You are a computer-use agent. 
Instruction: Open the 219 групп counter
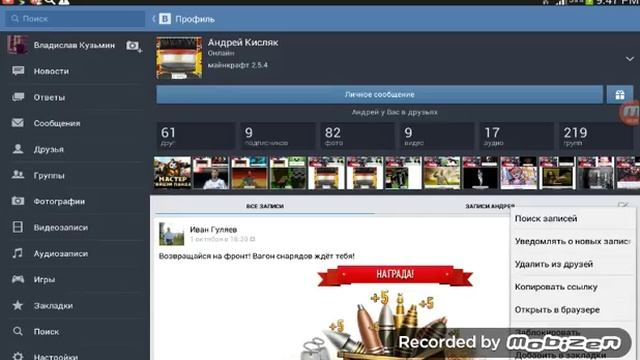(x=596, y=136)
